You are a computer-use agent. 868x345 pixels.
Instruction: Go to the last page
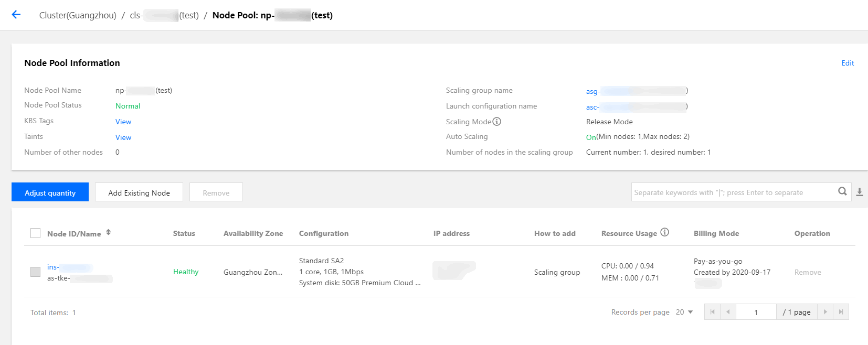tap(841, 312)
